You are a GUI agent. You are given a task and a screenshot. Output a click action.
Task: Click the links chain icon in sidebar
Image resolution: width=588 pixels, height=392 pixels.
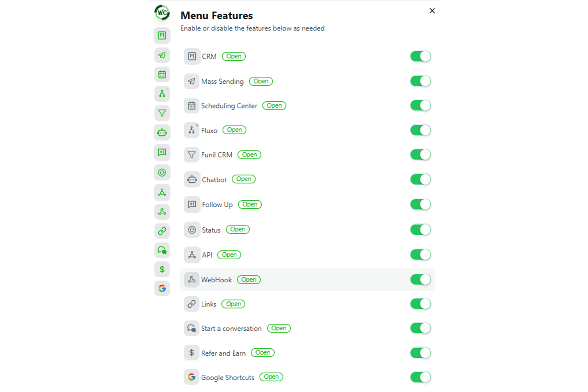[x=162, y=231]
